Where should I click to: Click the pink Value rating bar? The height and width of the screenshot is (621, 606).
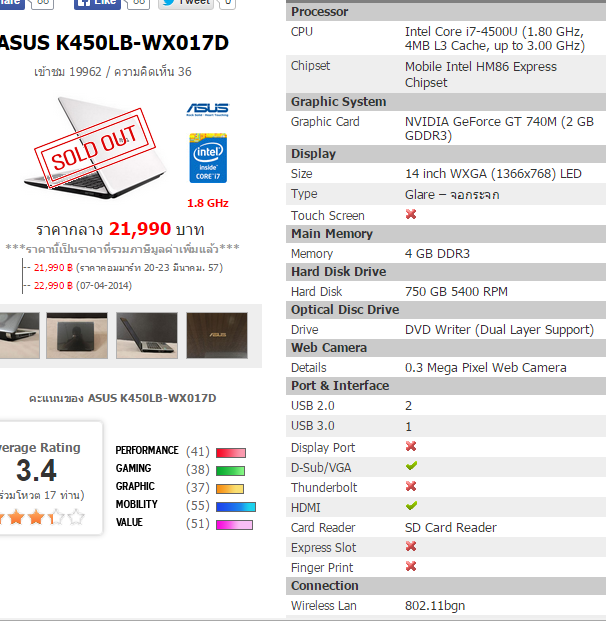tap(234, 525)
